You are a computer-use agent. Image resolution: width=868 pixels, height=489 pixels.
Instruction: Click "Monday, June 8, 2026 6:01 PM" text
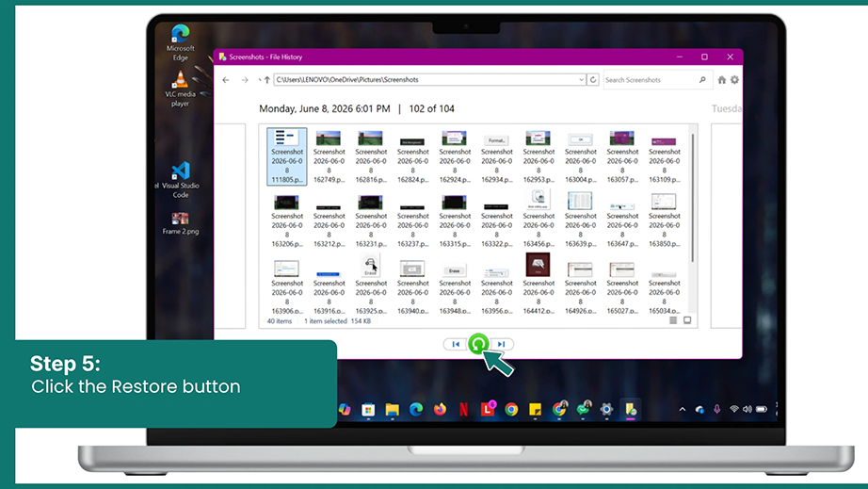[x=325, y=108]
